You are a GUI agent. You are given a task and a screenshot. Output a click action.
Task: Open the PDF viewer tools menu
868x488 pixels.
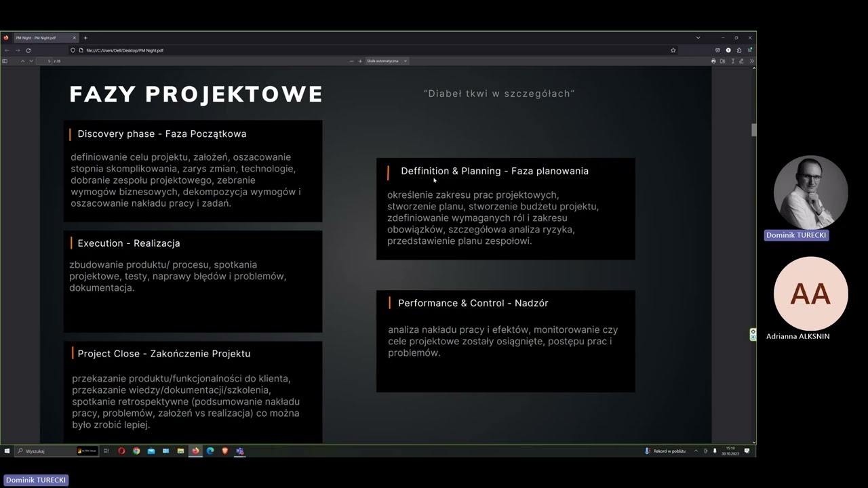(751, 61)
